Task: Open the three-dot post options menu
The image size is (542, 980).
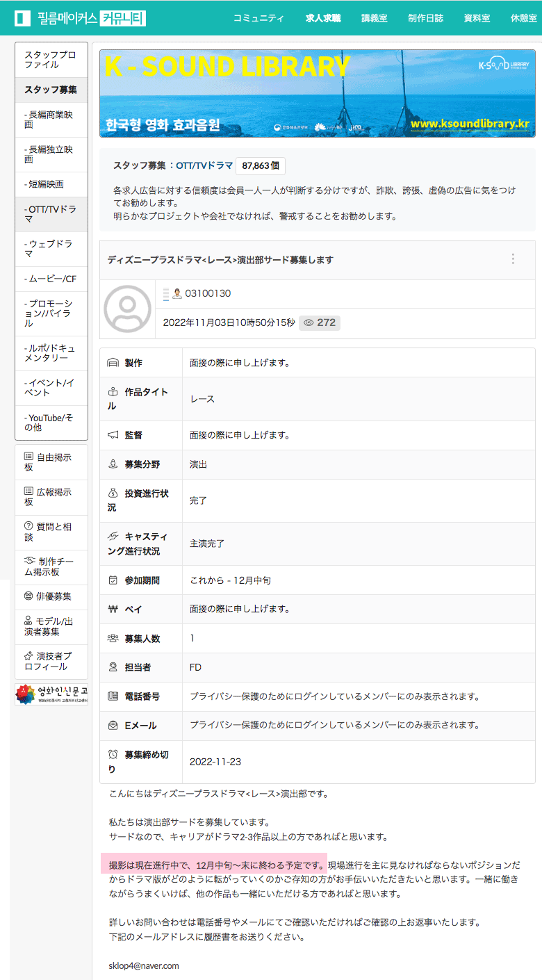Action: click(513, 259)
